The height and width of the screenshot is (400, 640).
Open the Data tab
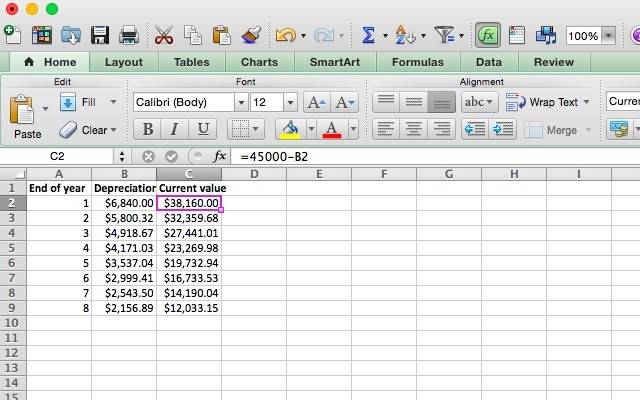[x=489, y=62]
